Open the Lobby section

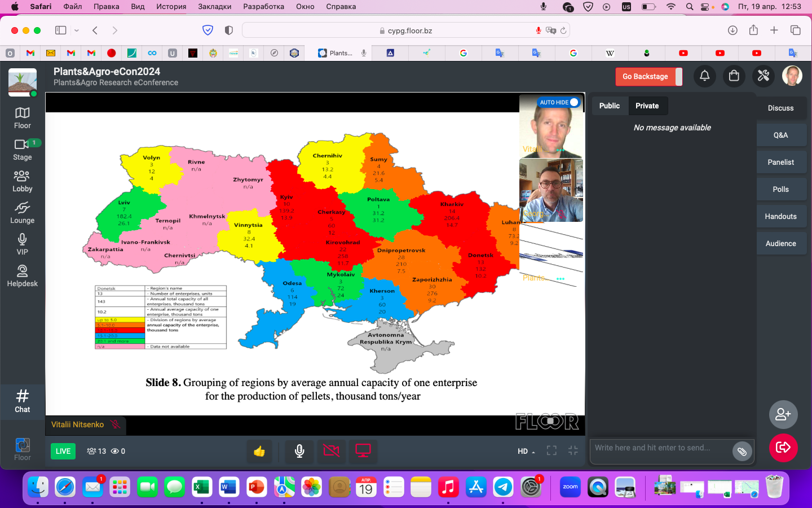(22, 181)
